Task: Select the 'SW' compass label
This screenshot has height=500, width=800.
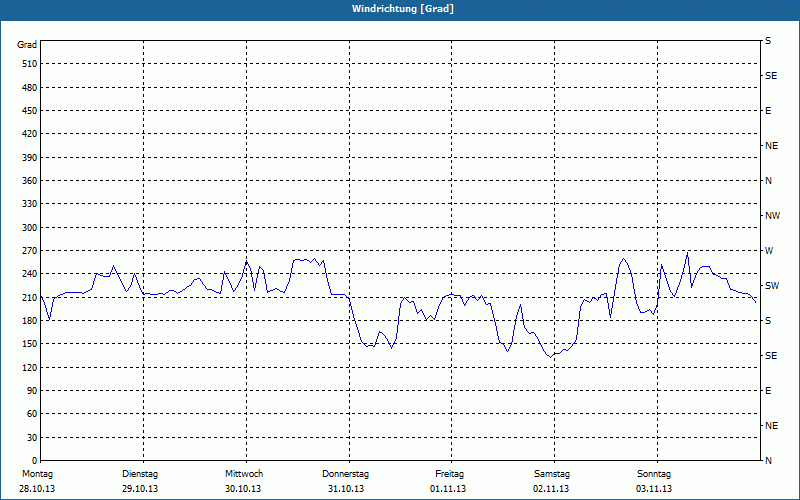Action: click(x=772, y=286)
